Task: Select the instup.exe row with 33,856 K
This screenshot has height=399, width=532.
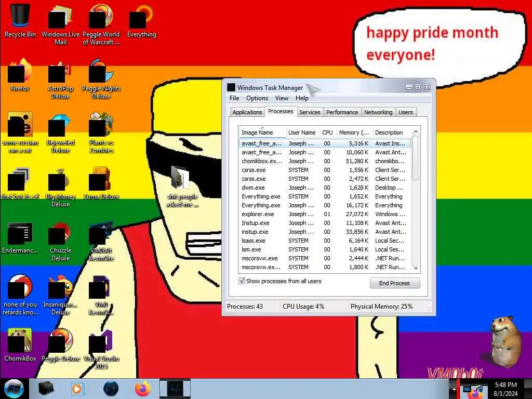Action: [x=325, y=232]
